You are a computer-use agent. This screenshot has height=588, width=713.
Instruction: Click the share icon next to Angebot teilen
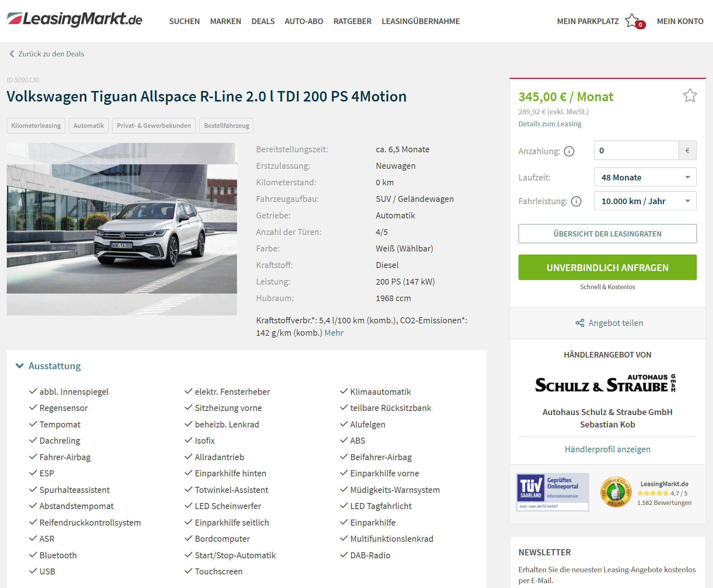(x=580, y=323)
